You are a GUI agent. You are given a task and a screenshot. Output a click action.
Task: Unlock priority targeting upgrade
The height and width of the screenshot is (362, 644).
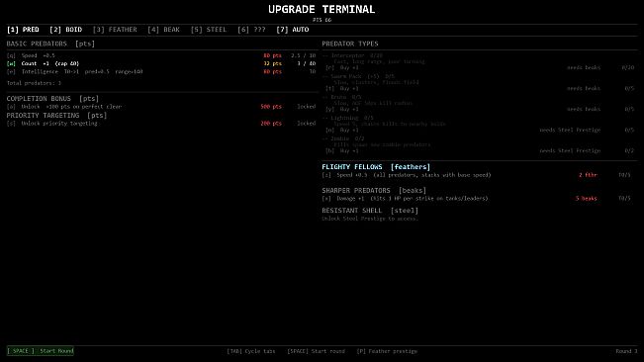click(x=161, y=123)
